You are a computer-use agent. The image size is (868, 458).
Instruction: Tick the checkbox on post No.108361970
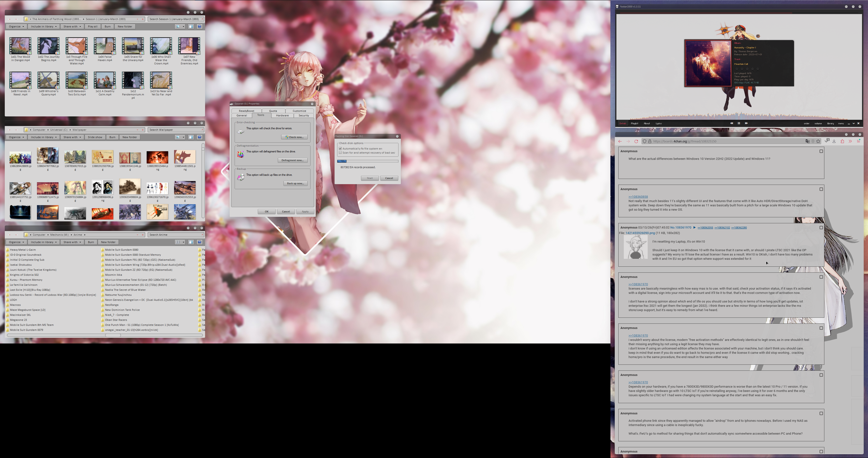click(x=821, y=228)
